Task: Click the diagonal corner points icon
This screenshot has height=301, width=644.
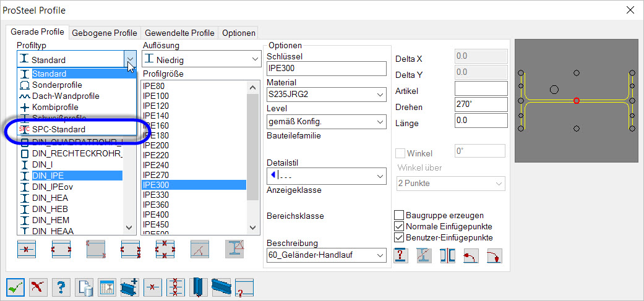Action: click(96, 249)
